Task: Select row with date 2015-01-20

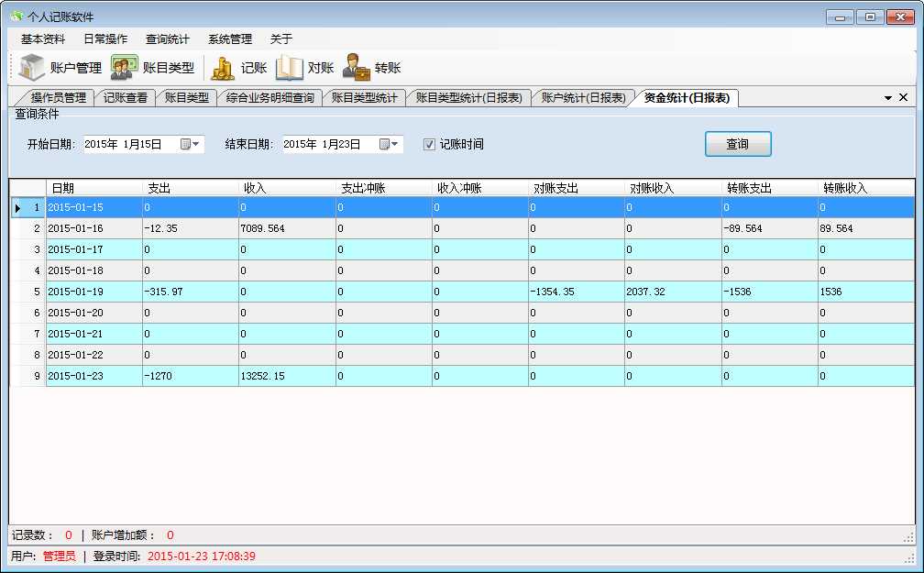Action: [x=463, y=313]
